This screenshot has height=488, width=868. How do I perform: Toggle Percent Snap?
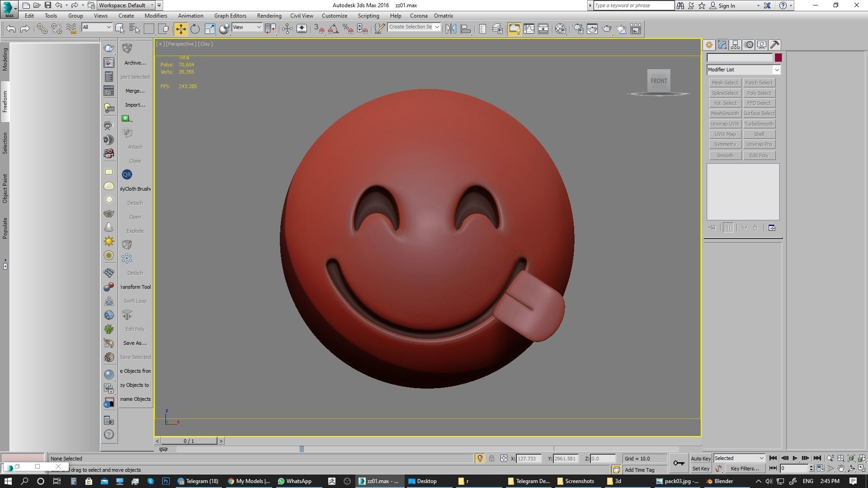pyautogui.click(x=348, y=29)
